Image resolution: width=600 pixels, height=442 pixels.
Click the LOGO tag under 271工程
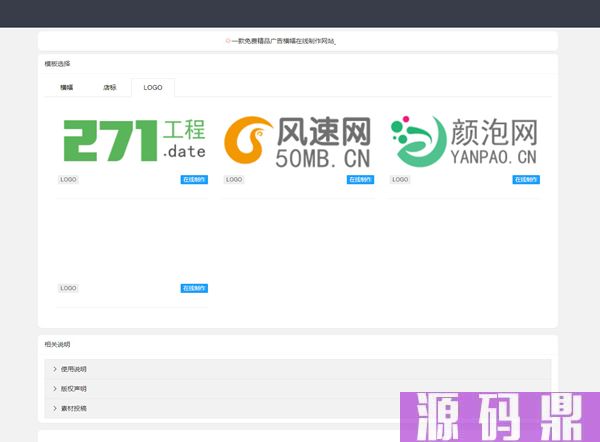tap(68, 179)
